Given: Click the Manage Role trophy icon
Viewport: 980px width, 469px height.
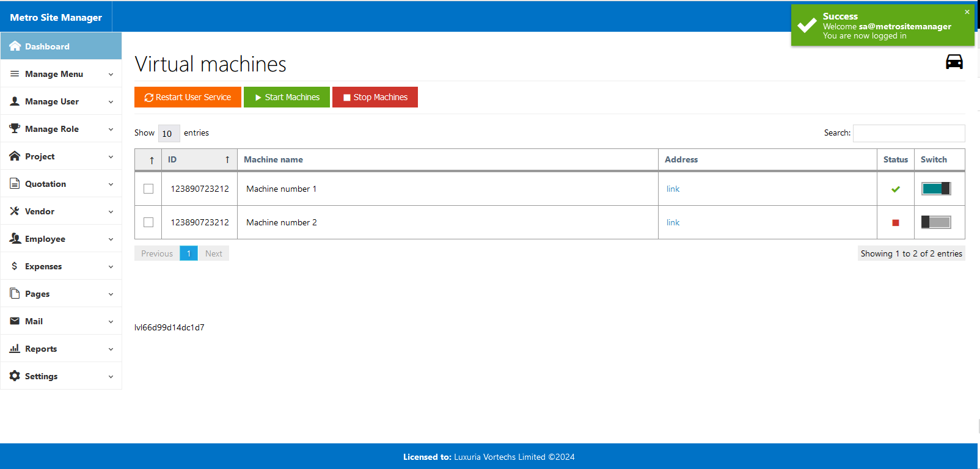Looking at the screenshot, I should pos(15,129).
